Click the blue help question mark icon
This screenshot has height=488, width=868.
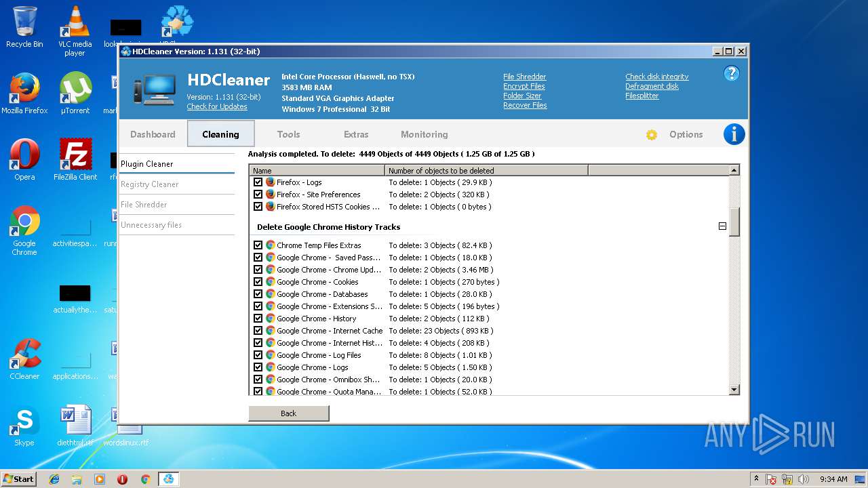click(731, 73)
